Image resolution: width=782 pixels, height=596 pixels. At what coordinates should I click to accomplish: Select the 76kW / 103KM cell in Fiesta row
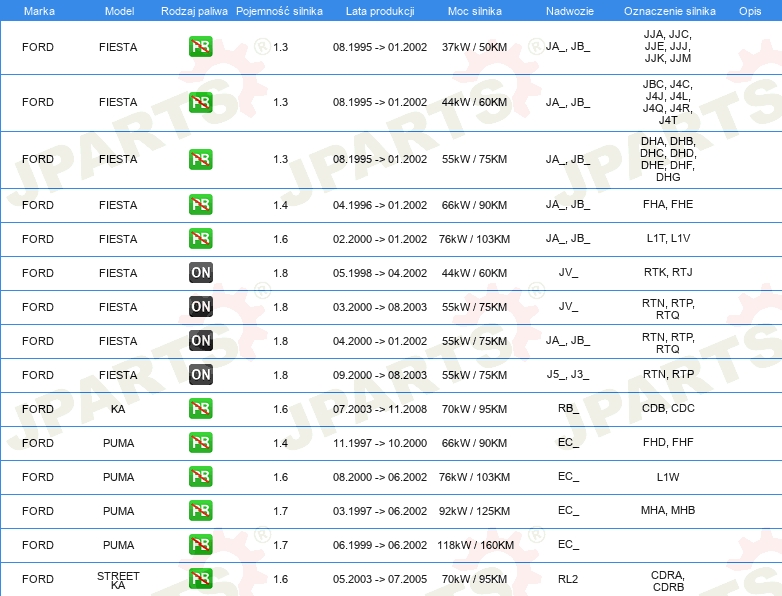pos(474,239)
